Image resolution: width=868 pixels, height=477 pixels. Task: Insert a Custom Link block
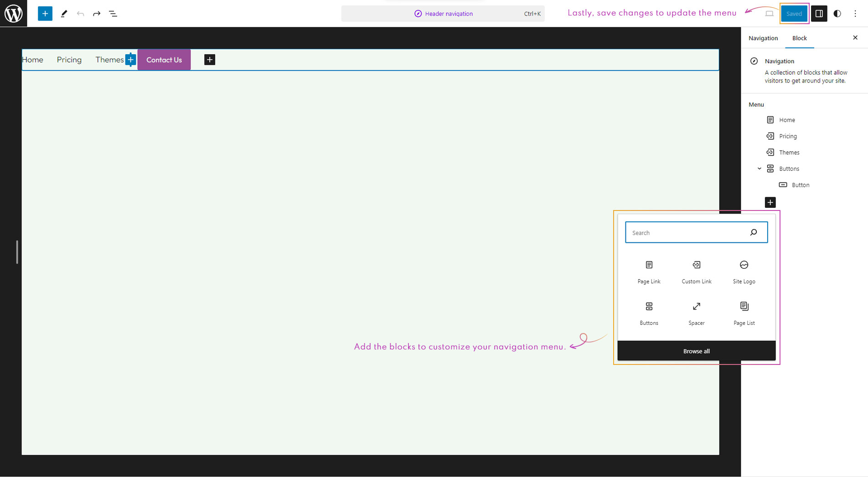[x=696, y=272]
